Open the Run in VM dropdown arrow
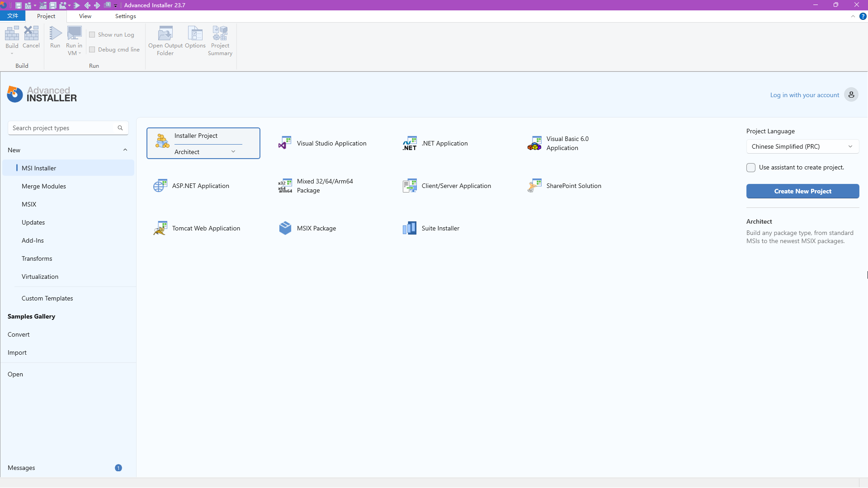The height and width of the screenshot is (488, 868). (80, 53)
